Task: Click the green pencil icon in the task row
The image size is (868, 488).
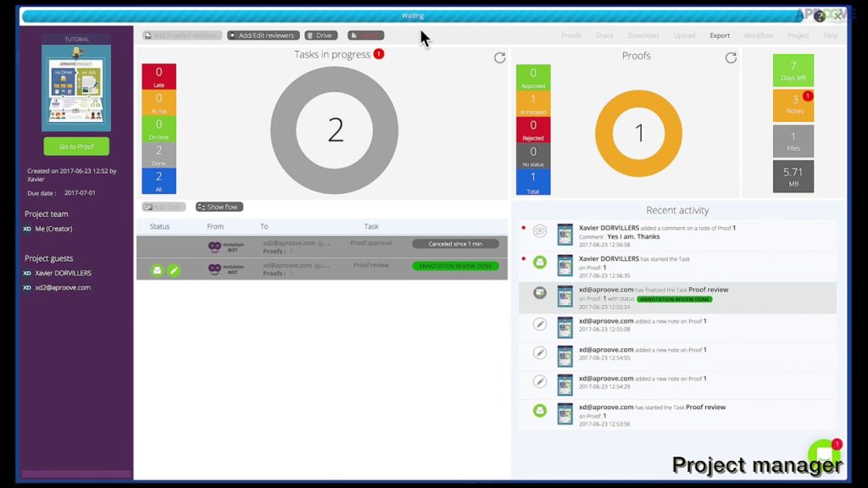Action: 173,270
